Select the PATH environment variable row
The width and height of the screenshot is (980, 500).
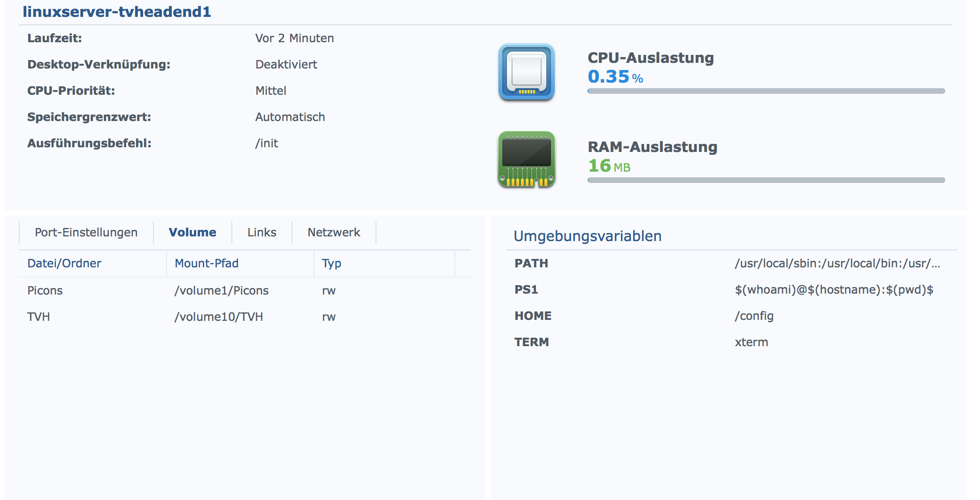click(731, 264)
